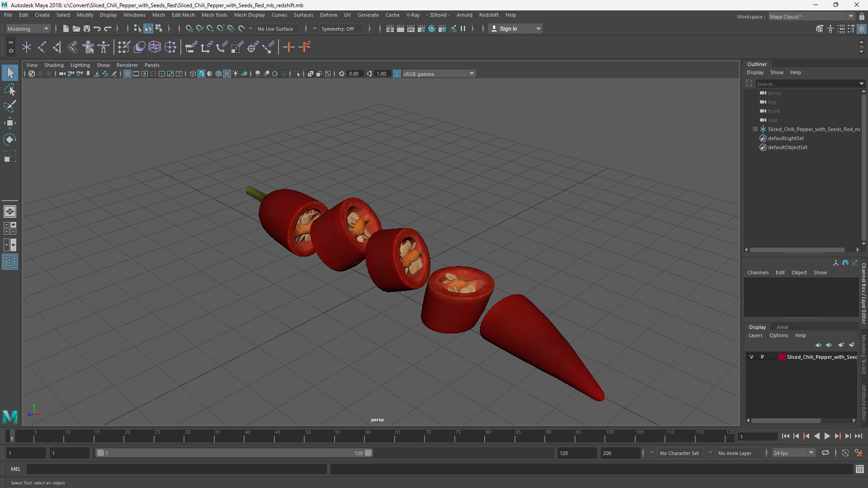Go to start of playback range
This screenshot has width=868, height=488.
[785, 436]
